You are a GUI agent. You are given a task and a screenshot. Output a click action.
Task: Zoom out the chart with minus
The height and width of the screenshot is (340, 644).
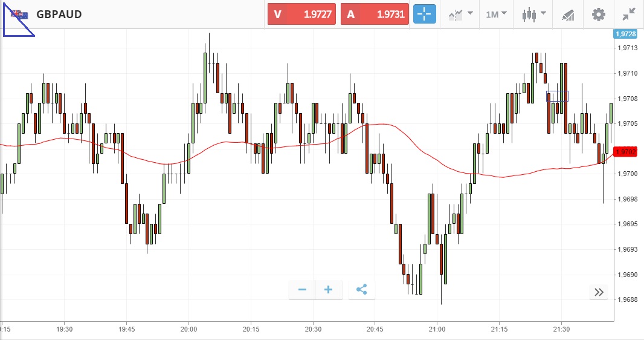[x=303, y=290]
